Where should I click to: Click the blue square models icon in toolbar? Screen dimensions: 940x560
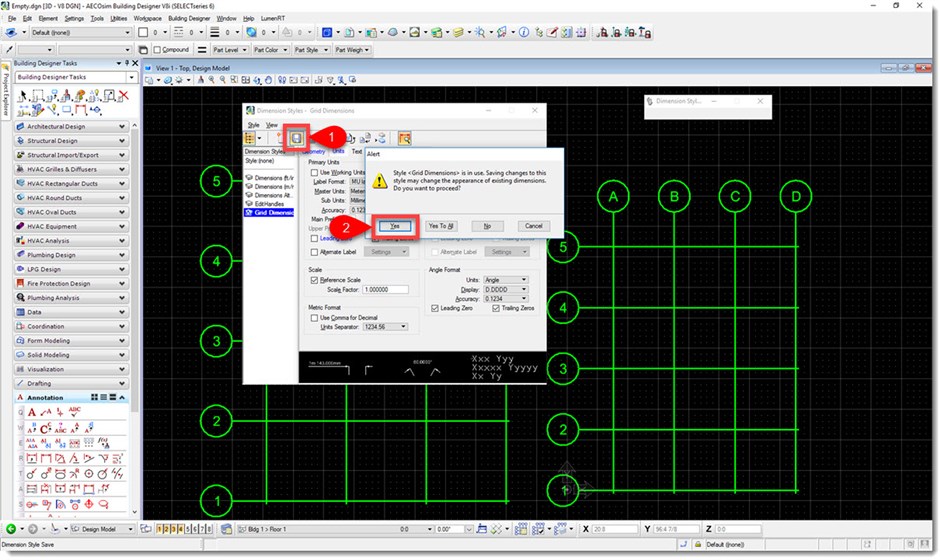327,32
